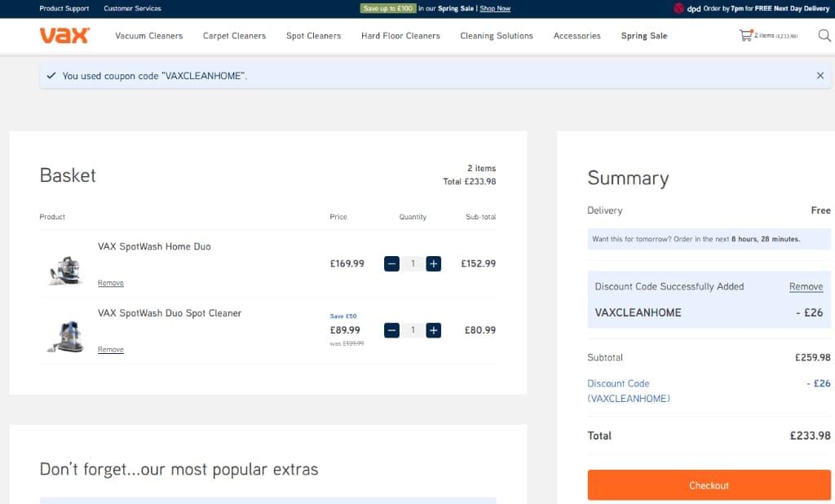835x504 pixels.
Task: Select the Discount Code (VAXCLEANHOME) text
Action: point(629,391)
